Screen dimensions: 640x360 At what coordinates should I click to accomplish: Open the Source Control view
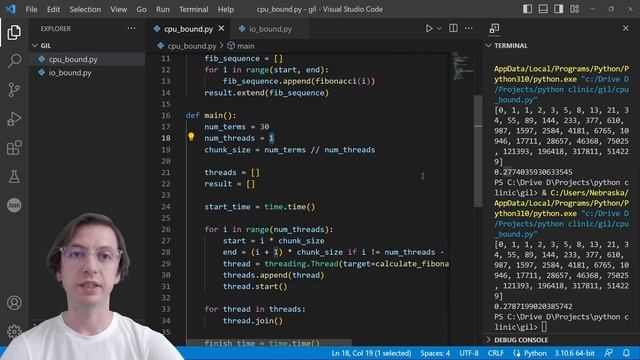click(x=14, y=89)
